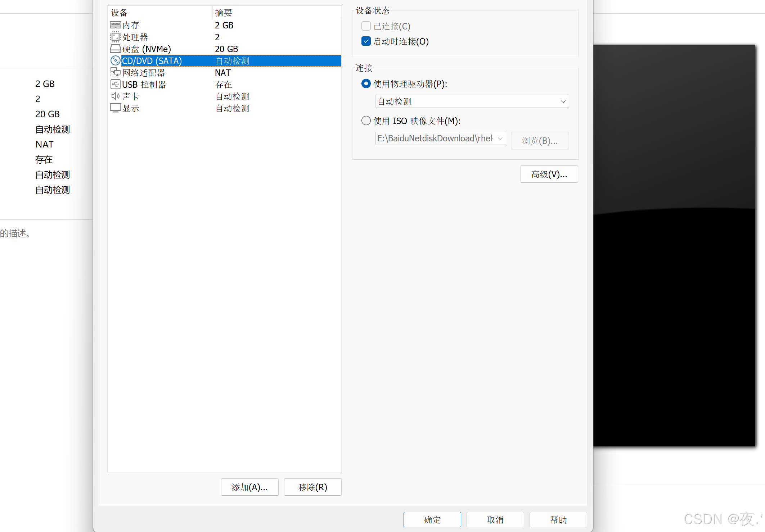
Task: Click the 添加(A)... button
Action: [249, 487]
